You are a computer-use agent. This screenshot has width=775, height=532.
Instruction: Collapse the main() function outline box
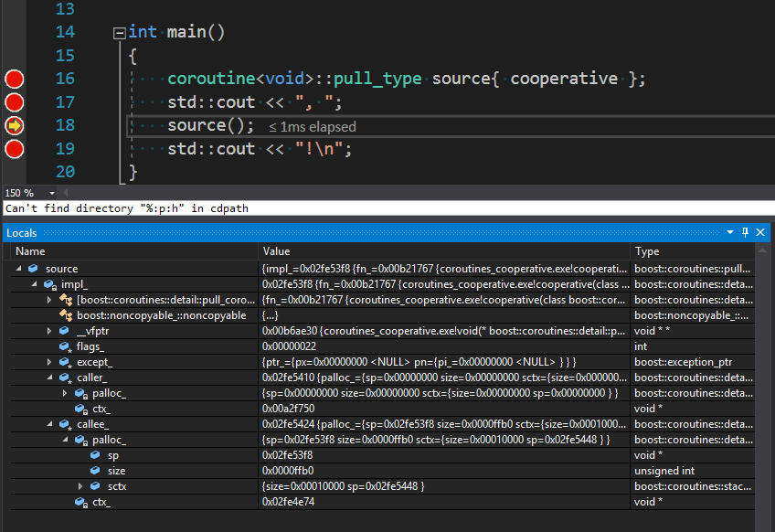(x=118, y=33)
